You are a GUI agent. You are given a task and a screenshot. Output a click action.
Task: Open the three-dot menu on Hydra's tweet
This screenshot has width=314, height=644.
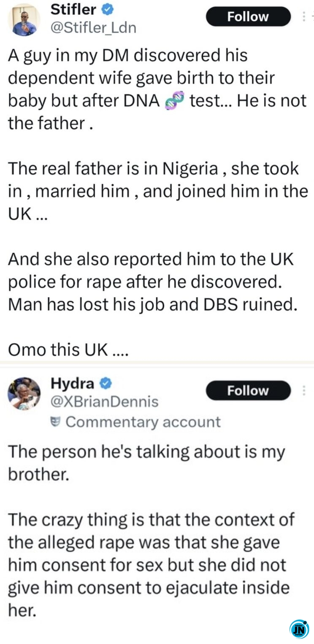(304, 391)
